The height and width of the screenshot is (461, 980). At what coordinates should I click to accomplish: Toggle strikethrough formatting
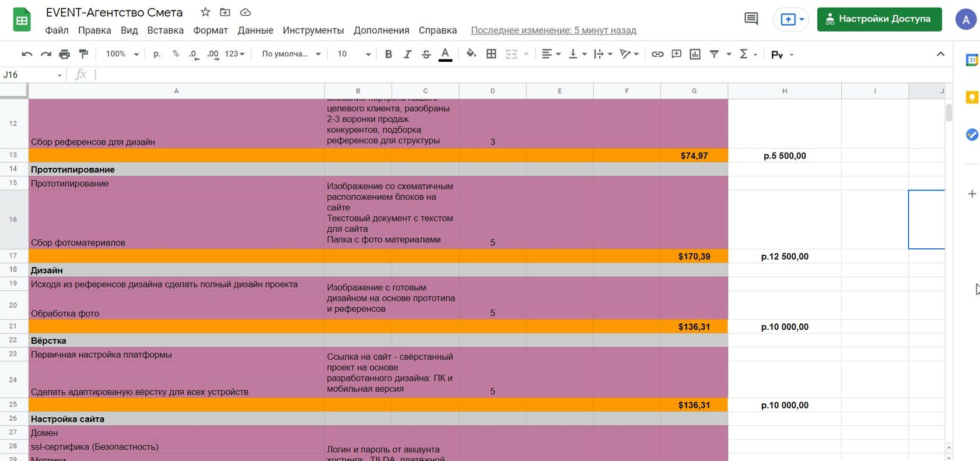point(426,54)
